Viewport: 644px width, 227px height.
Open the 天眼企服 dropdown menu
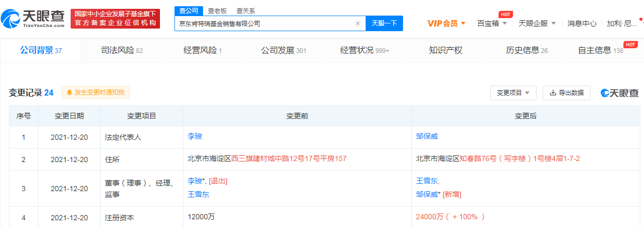pos(538,23)
